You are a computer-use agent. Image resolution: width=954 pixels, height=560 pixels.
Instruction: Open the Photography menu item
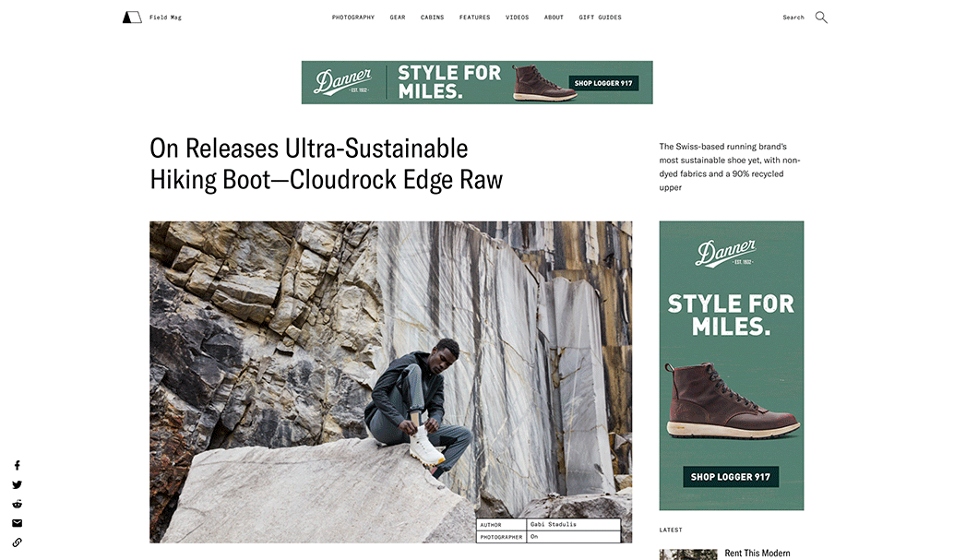pyautogui.click(x=352, y=17)
